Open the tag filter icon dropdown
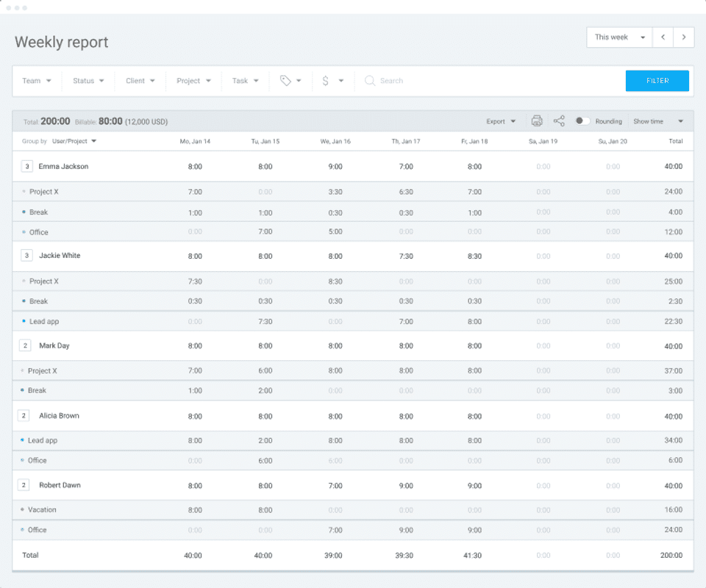Screen dimensions: 706x588 [291, 81]
